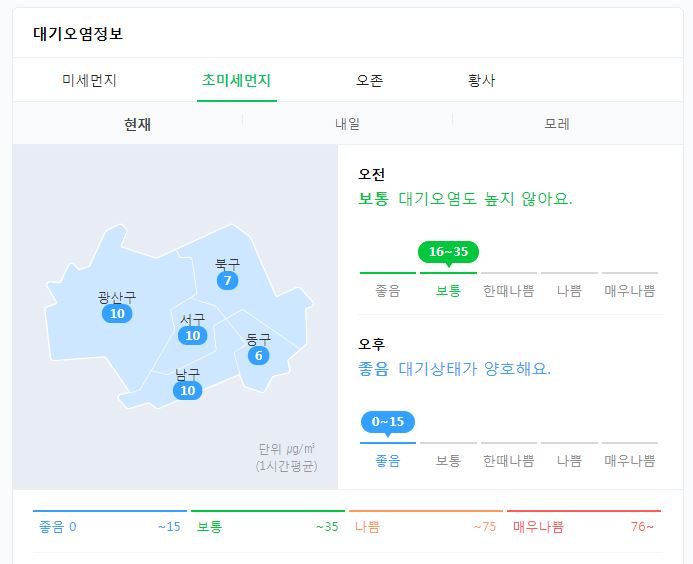
Task: Click the 광산구 value badge 10
Action: (117, 313)
